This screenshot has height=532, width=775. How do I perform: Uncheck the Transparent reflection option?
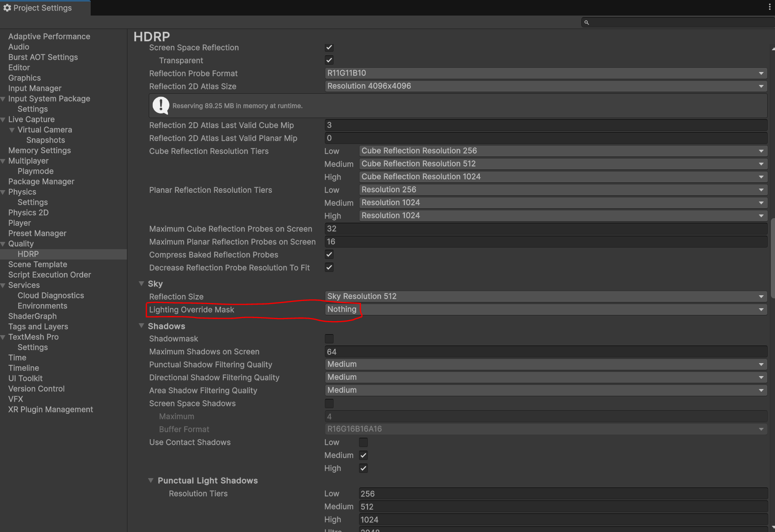click(x=329, y=60)
